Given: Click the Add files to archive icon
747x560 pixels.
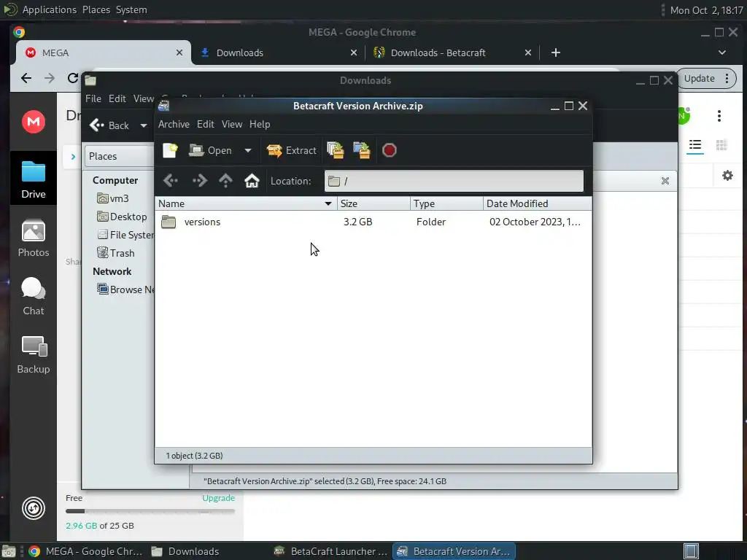Looking at the screenshot, I should pyautogui.click(x=336, y=150).
